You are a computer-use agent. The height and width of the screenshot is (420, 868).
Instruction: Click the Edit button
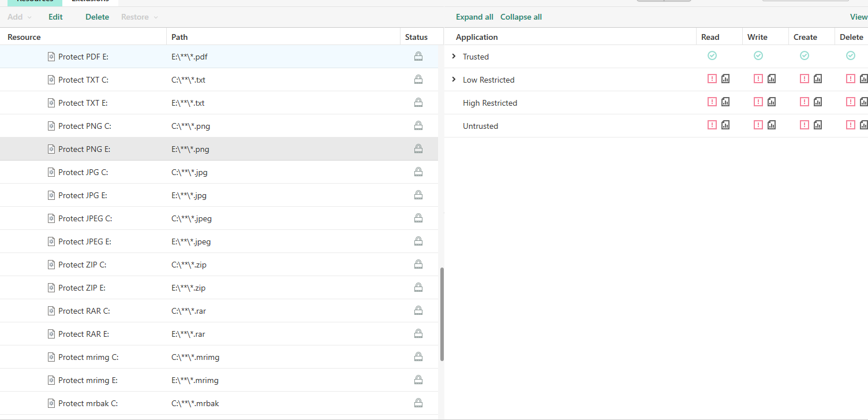pyautogui.click(x=55, y=17)
